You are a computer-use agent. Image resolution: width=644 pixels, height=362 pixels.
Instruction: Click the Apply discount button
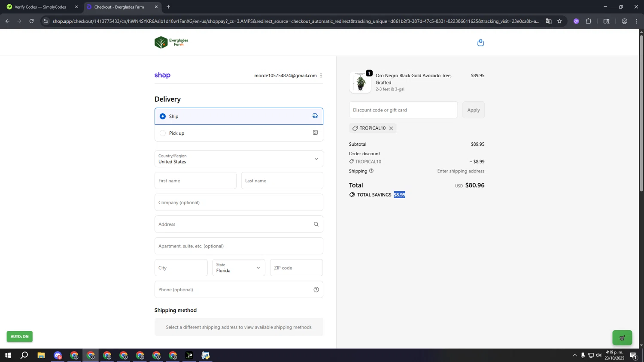coord(473,110)
